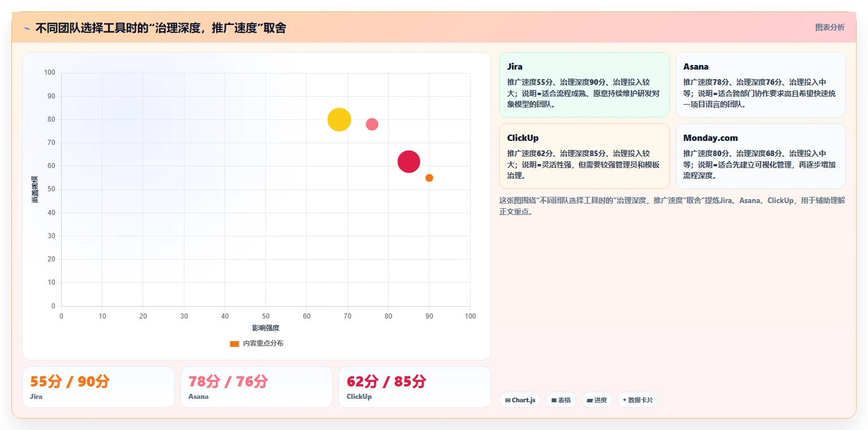Click the 图表分析 tag in the header
The image size is (868, 430).
(830, 27)
